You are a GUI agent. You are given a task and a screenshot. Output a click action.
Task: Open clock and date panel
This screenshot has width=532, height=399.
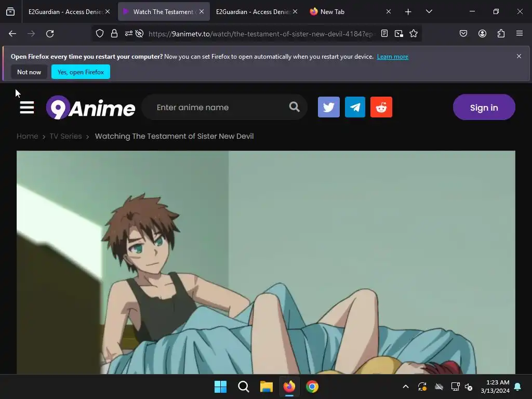pos(495,387)
